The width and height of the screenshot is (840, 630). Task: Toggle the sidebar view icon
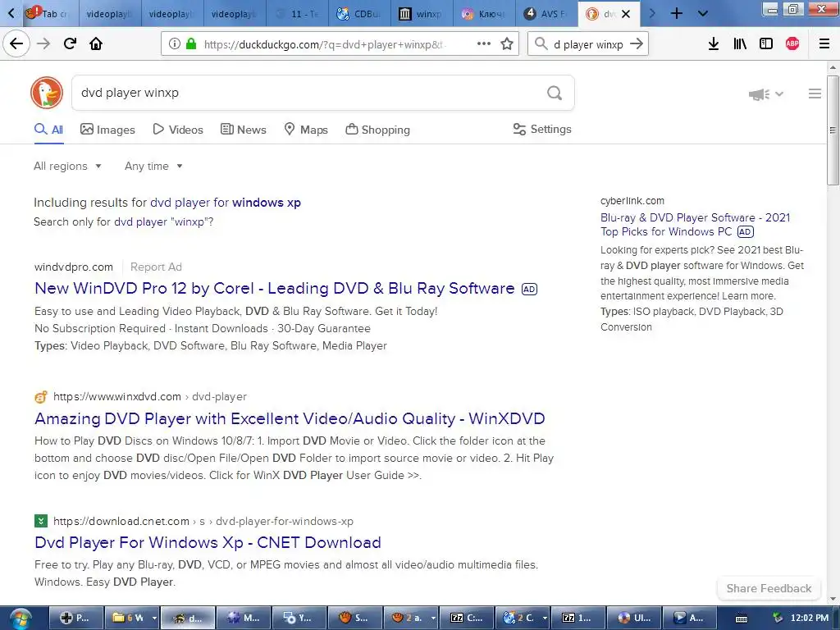tap(766, 44)
